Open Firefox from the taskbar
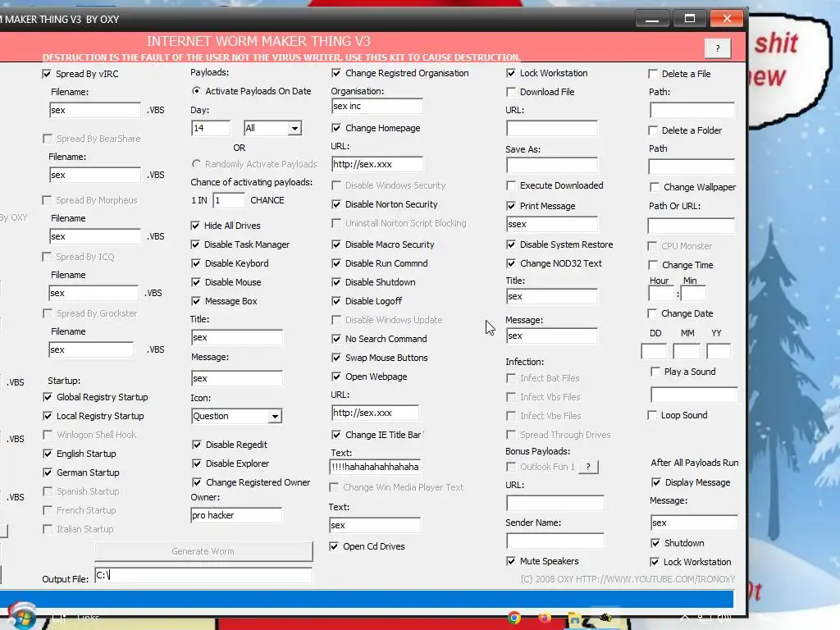 (545, 618)
